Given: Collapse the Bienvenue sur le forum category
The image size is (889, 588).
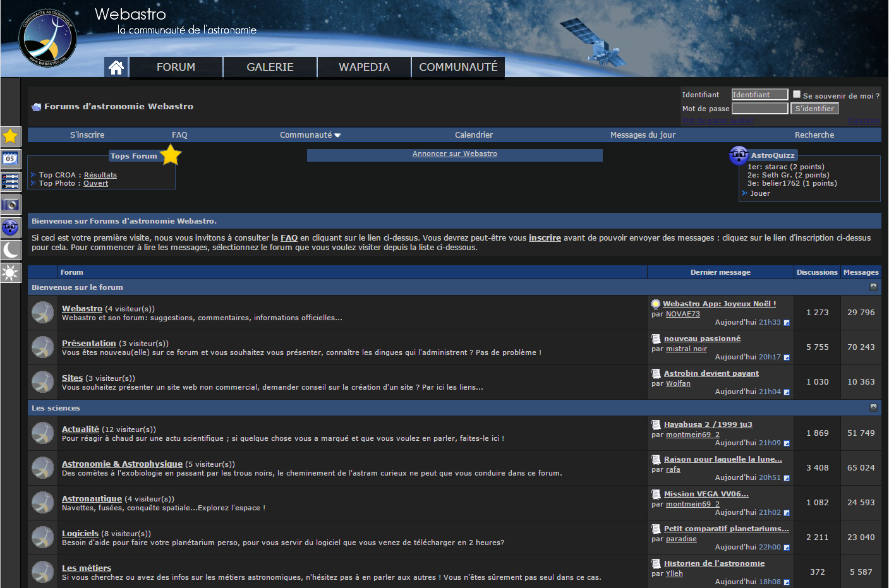Looking at the screenshot, I should (873, 287).
